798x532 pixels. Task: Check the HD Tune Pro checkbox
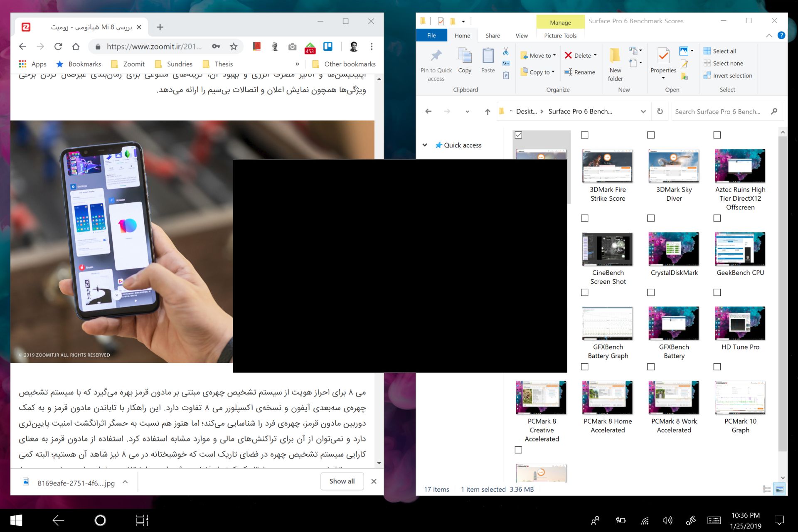click(x=717, y=293)
